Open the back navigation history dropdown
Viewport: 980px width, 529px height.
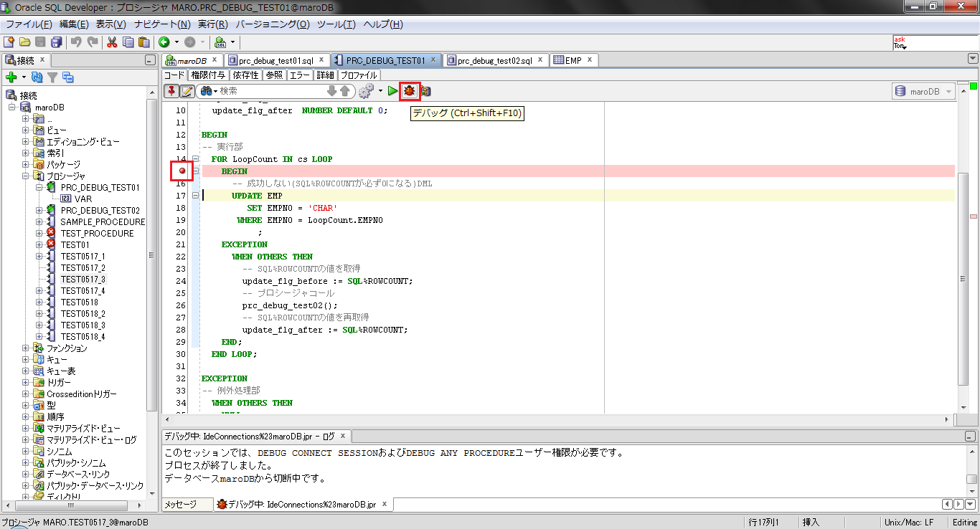pos(176,42)
